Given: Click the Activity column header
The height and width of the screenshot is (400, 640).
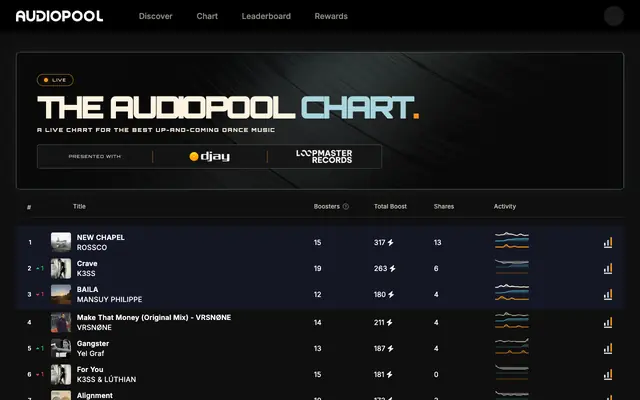Looking at the screenshot, I should pyautogui.click(x=505, y=207).
